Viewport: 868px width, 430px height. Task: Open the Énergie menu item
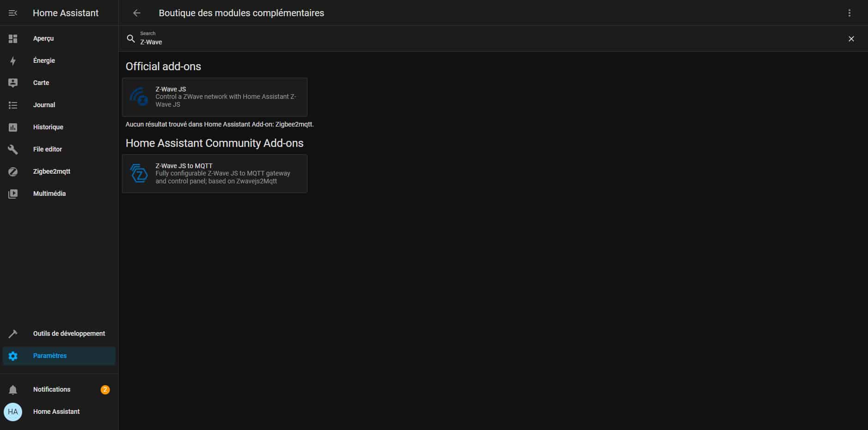(x=59, y=61)
